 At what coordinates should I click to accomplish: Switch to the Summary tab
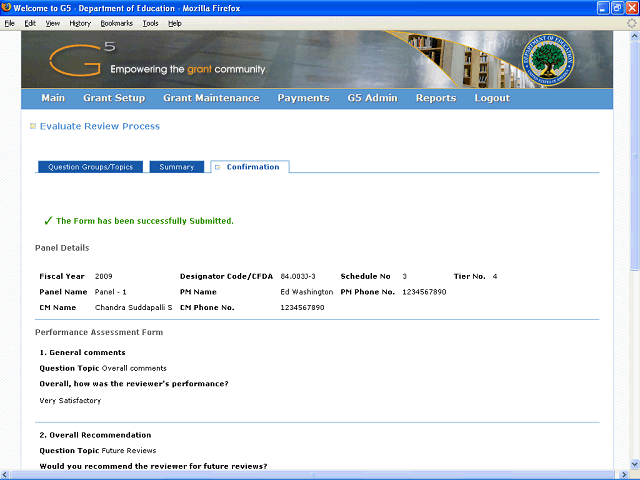(177, 167)
